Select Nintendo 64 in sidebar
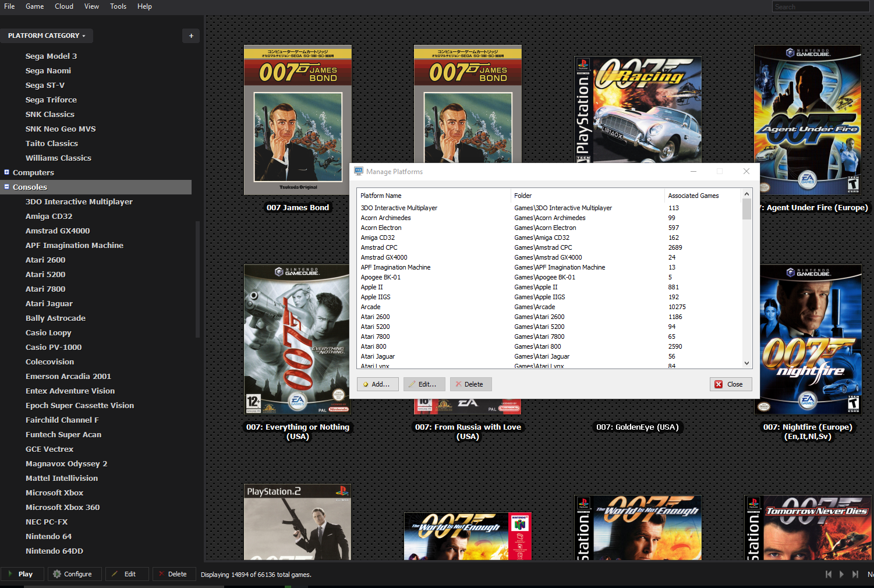This screenshot has height=588, width=874. pyautogui.click(x=48, y=536)
